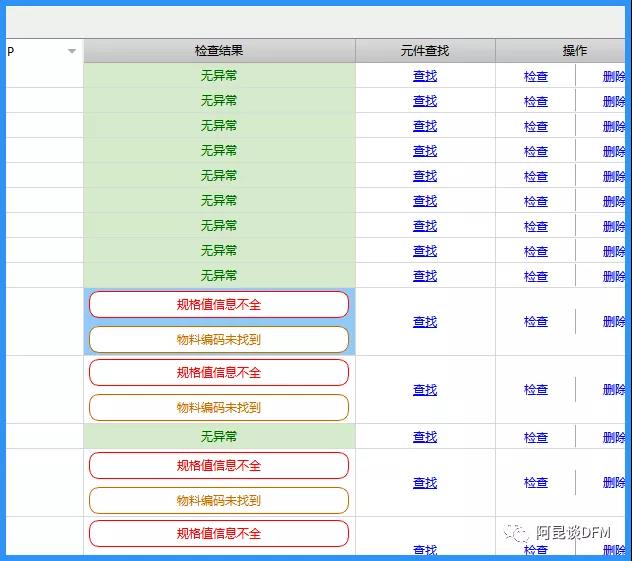The width and height of the screenshot is (632, 561).
Task: Click 删除 in the seventh 无异常 row
Action: click(614, 226)
